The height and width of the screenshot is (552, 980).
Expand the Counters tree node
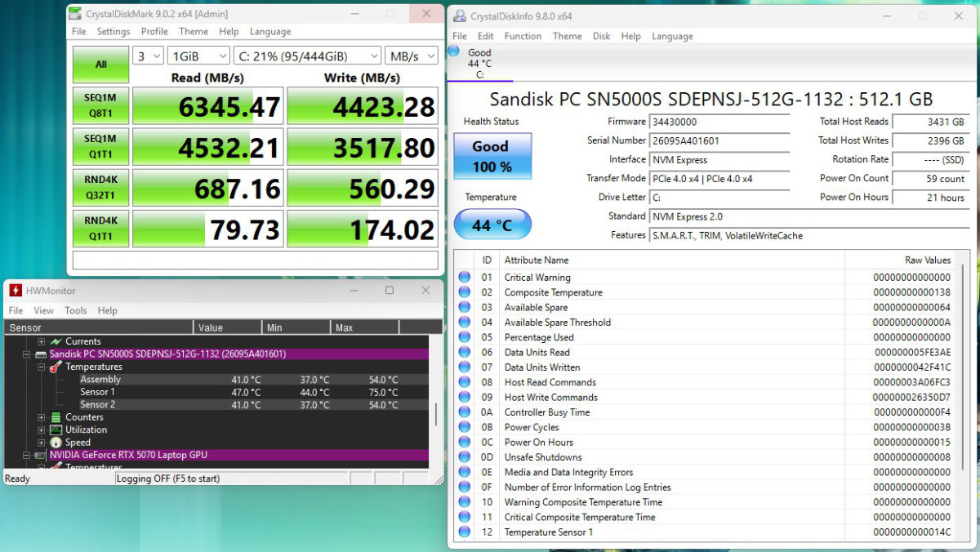41,417
